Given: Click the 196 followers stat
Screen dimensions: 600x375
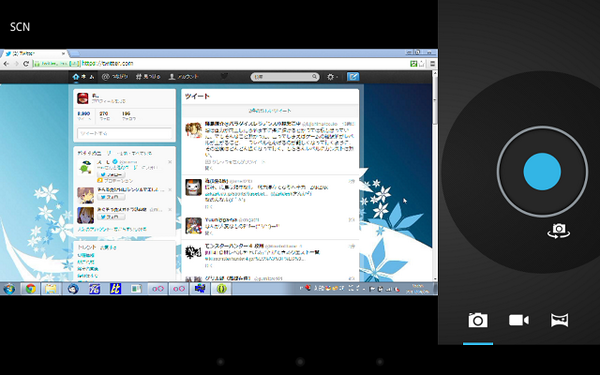Looking at the screenshot, I should tap(128, 116).
